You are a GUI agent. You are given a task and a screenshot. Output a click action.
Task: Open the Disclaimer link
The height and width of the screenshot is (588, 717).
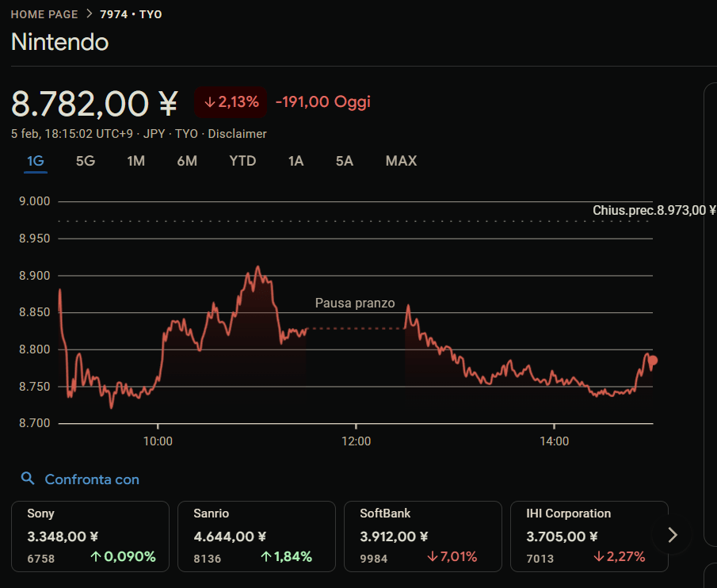tap(237, 134)
